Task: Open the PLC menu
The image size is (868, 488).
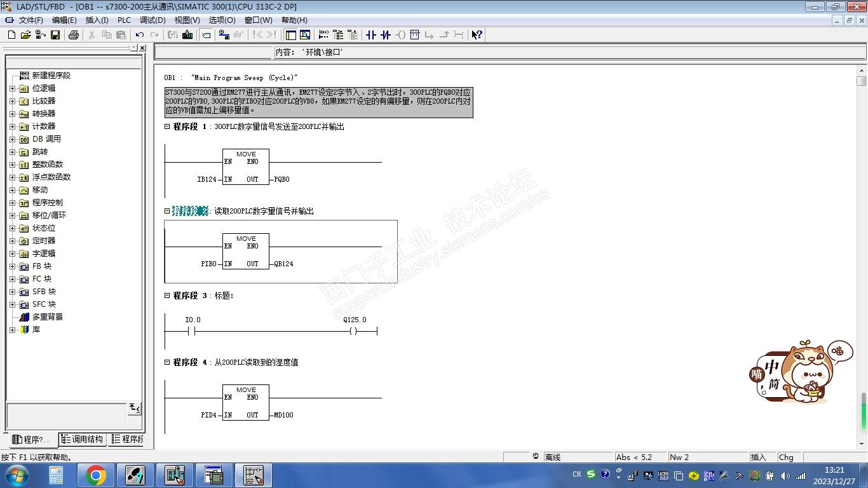Action: point(124,20)
